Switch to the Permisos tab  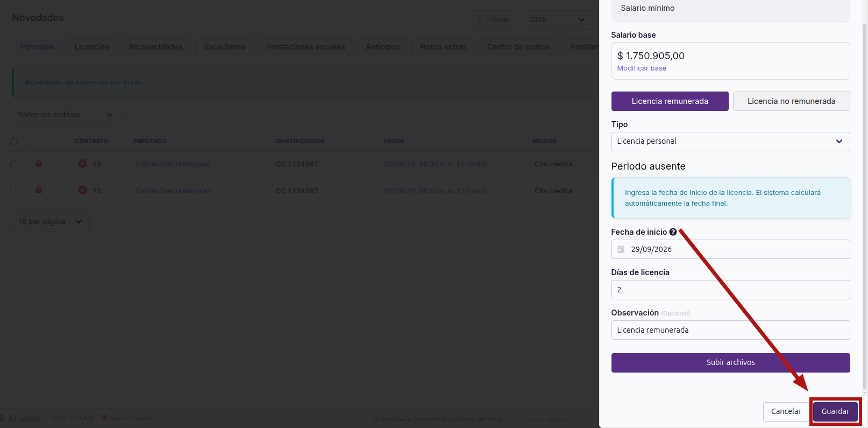click(x=37, y=47)
